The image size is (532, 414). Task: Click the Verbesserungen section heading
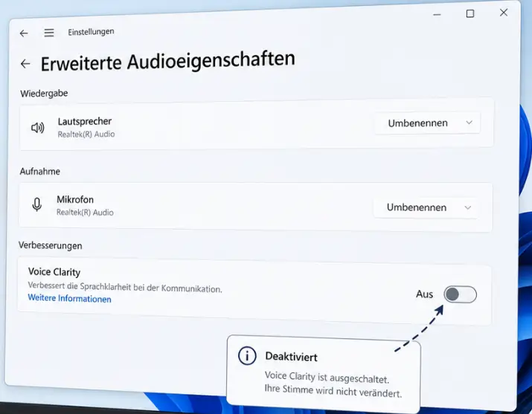[x=50, y=245]
